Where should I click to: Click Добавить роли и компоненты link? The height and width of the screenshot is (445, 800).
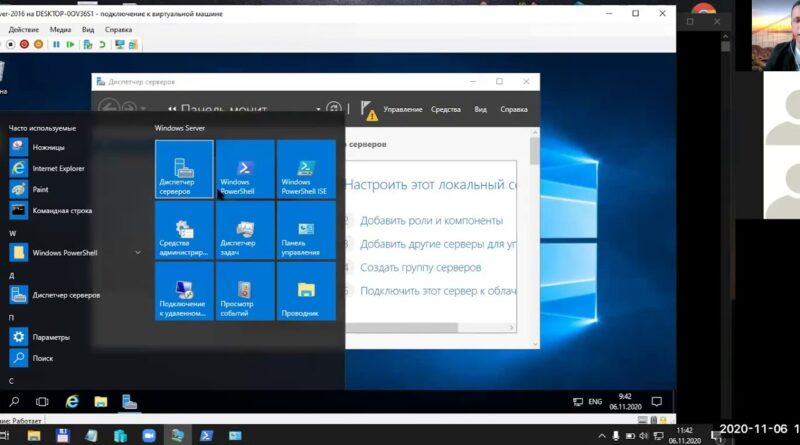tap(431, 220)
